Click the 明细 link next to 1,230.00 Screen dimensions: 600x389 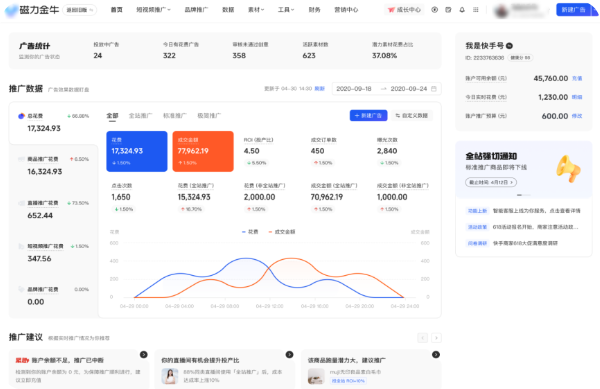tap(577, 97)
